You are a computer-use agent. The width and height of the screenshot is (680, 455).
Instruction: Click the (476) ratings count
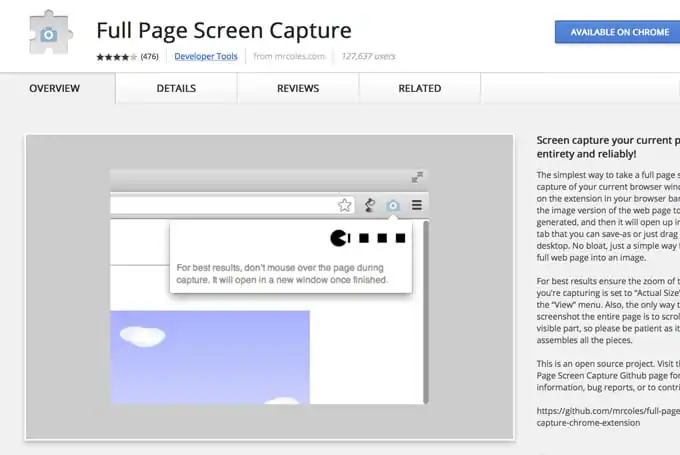pos(150,57)
